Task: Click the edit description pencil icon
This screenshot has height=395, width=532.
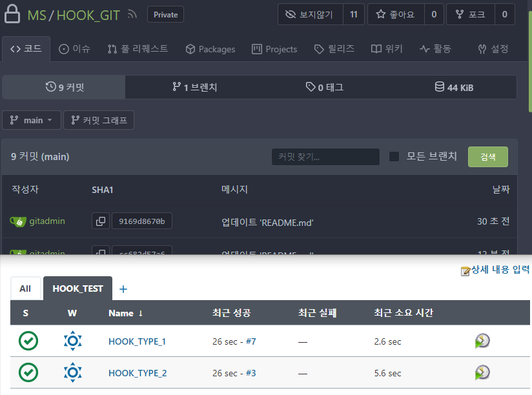Action: [466, 271]
